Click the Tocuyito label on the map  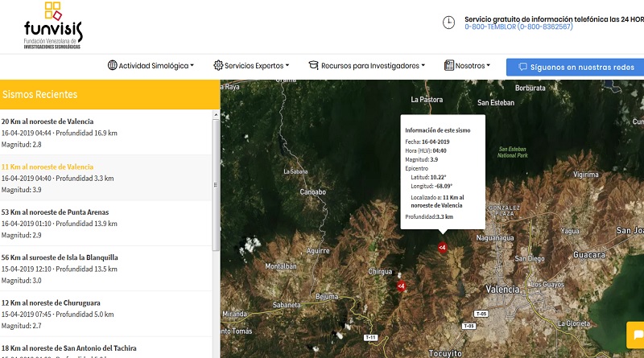[445, 353]
